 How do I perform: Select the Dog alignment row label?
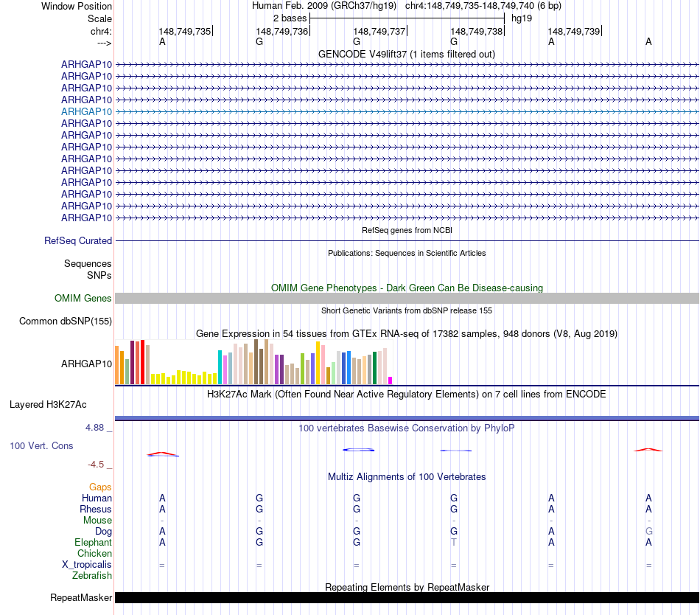[103, 532]
